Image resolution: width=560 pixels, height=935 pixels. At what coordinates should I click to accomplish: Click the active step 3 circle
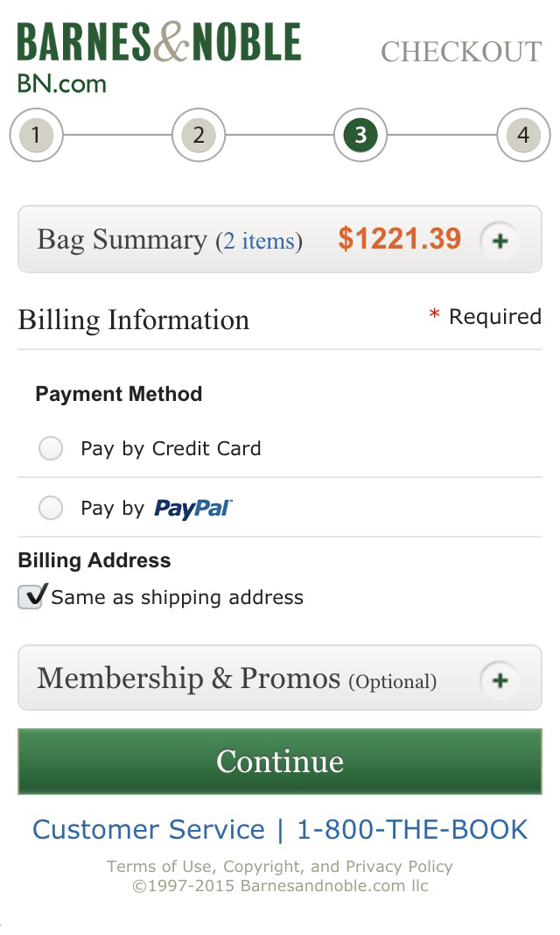(x=360, y=136)
